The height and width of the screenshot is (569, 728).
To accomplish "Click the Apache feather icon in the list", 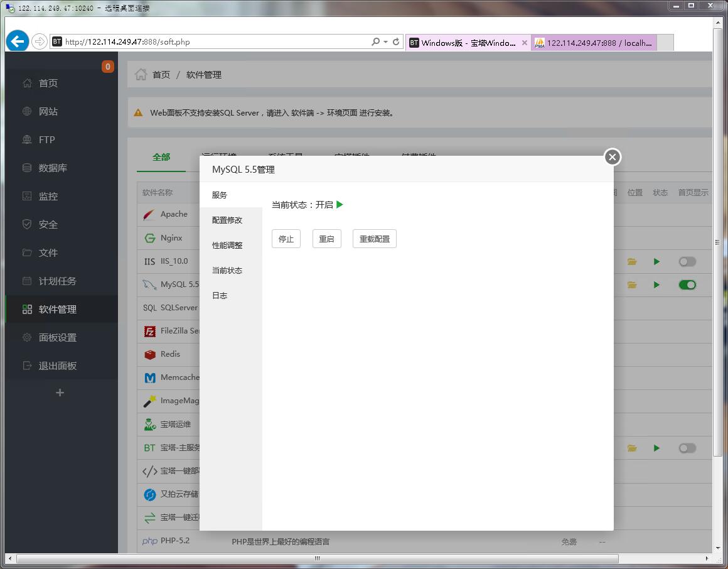I will pos(149,215).
